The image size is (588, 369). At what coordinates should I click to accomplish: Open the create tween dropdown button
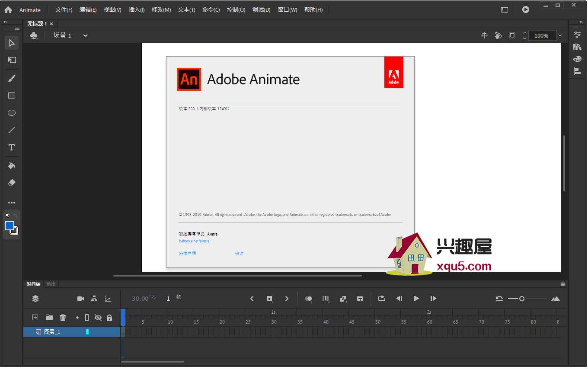point(343,299)
